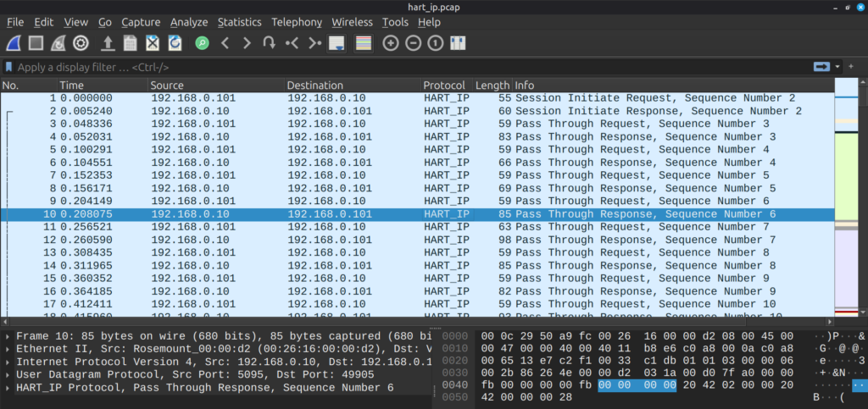
Task: Open capture options gear icon
Action: click(81, 43)
